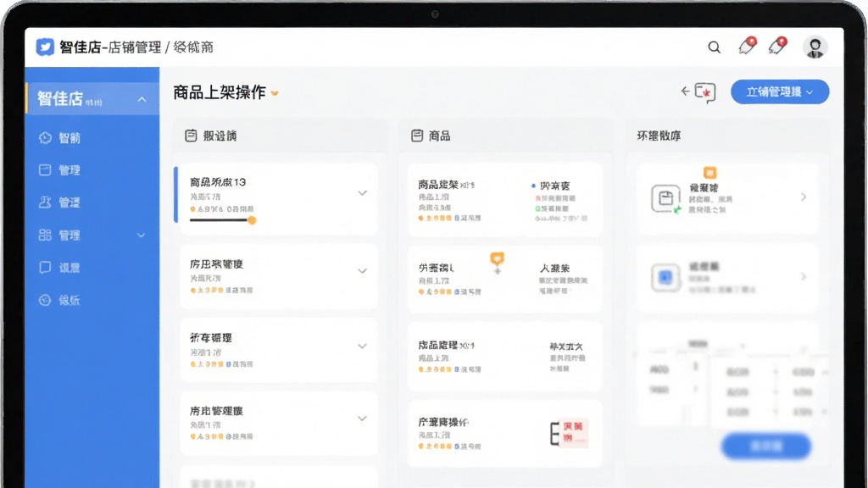Click the blue 智佳店 logo icon
This screenshot has width=868, height=488.
coord(45,47)
